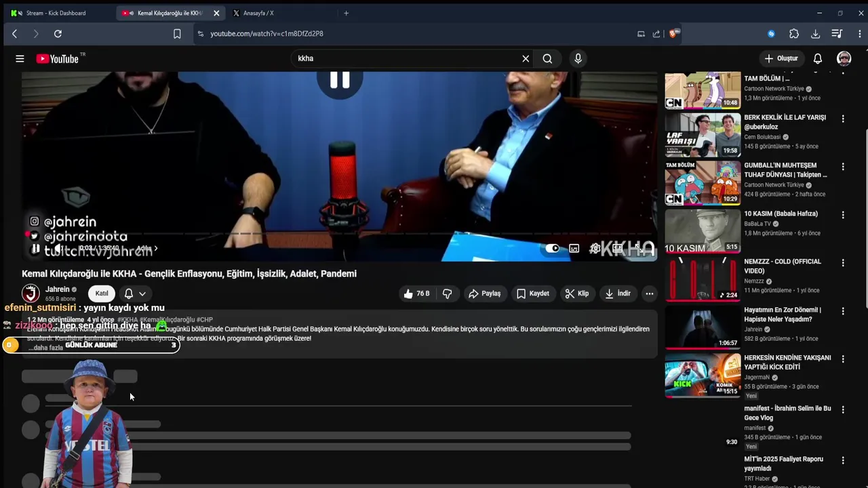Enter full screen mode in player
The width and height of the screenshot is (868, 488).
[x=640, y=249]
